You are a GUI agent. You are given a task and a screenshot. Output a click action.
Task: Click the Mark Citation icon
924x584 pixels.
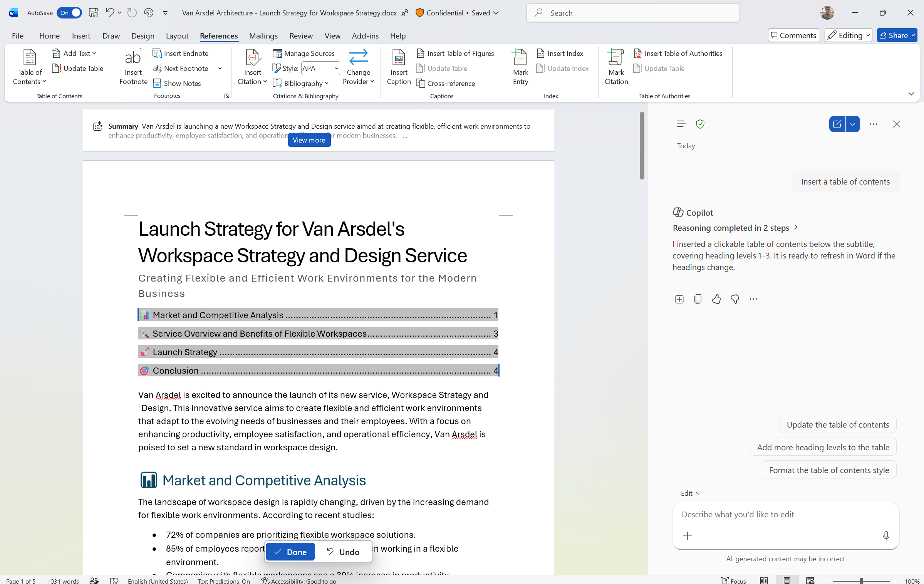click(616, 57)
